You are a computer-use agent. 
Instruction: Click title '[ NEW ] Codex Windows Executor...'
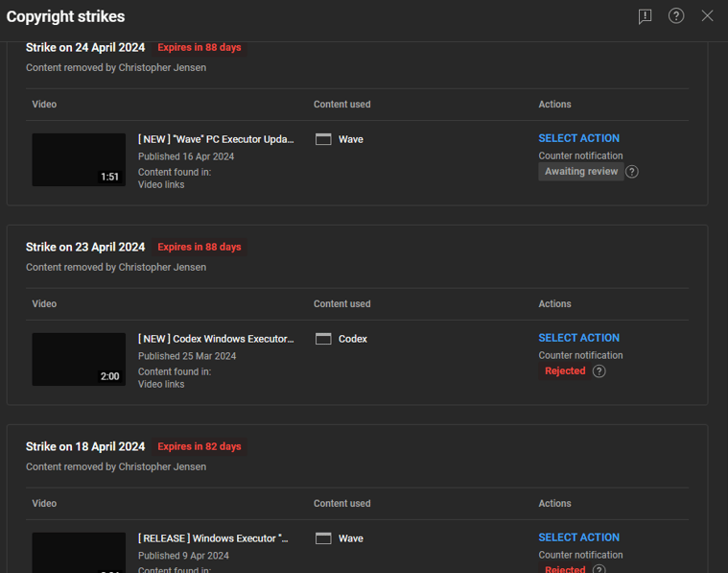pyautogui.click(x=216, y=338)
